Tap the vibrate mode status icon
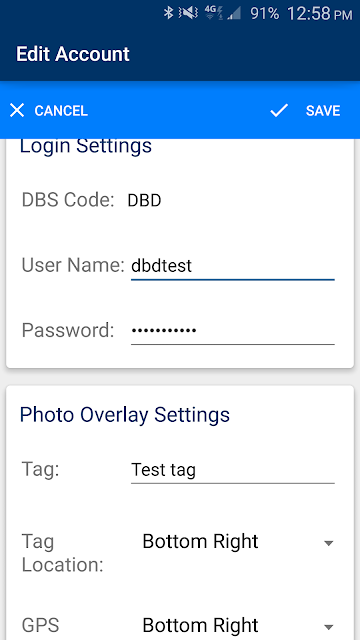 tap(188, 13)
